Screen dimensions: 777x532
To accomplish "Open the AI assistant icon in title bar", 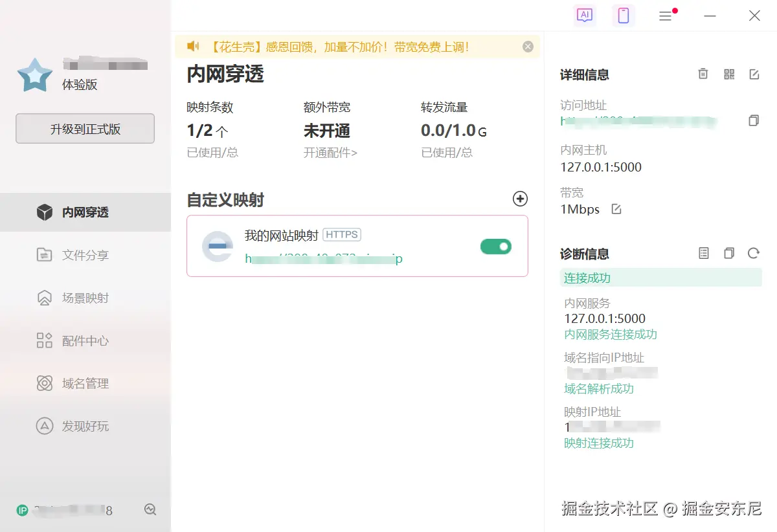I will point(585,15).
